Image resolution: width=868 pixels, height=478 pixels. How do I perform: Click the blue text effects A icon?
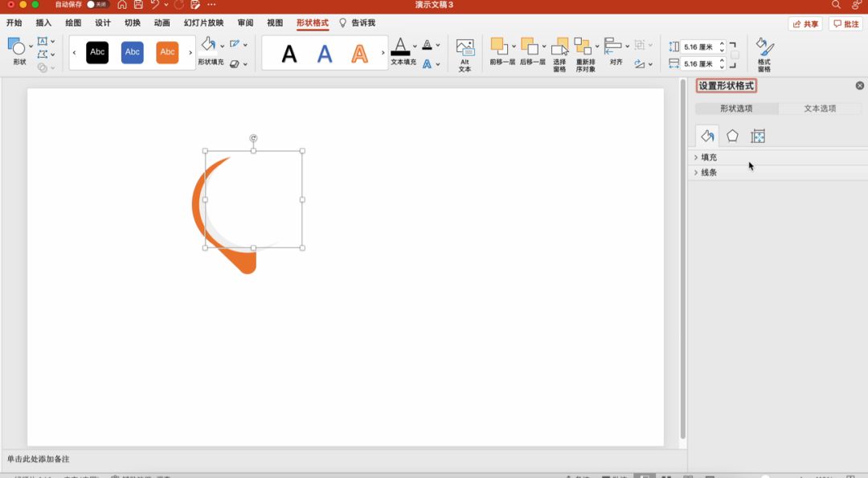pyautogui.click(x=427, y=64)
